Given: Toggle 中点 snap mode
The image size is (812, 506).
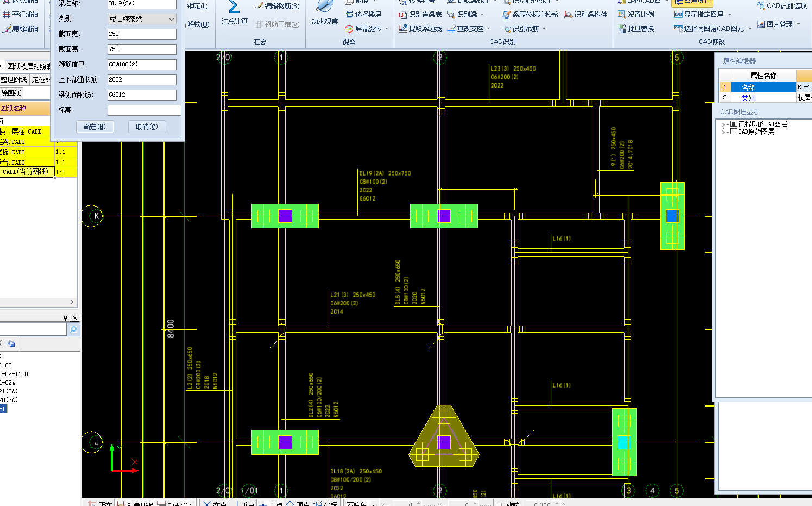Looking at the screenshot, I should [x=271, y=504].
